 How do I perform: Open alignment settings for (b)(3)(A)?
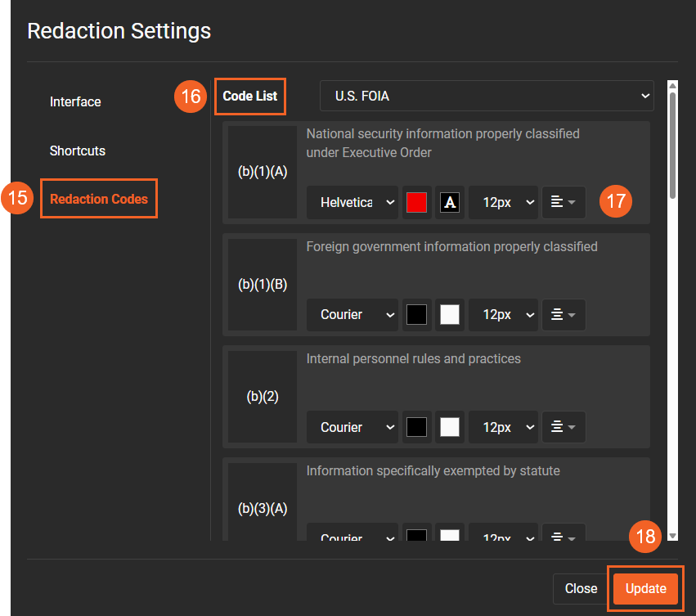point(564,533)
